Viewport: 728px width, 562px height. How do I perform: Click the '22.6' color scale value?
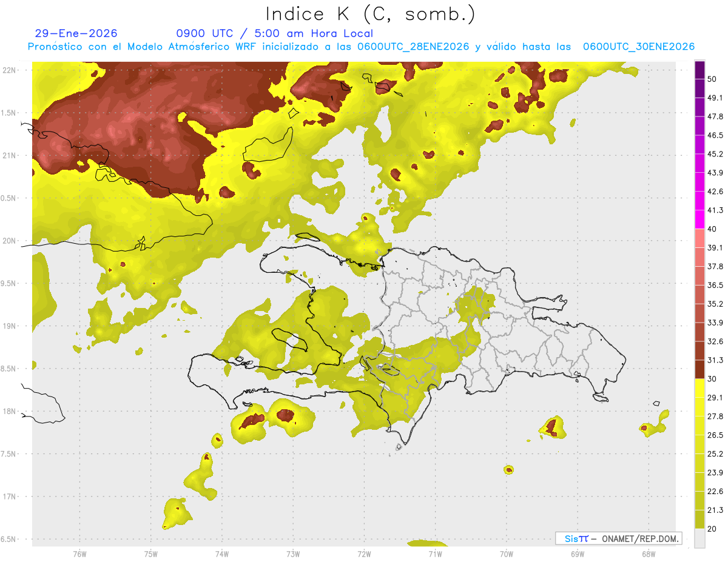click(715, 492)
